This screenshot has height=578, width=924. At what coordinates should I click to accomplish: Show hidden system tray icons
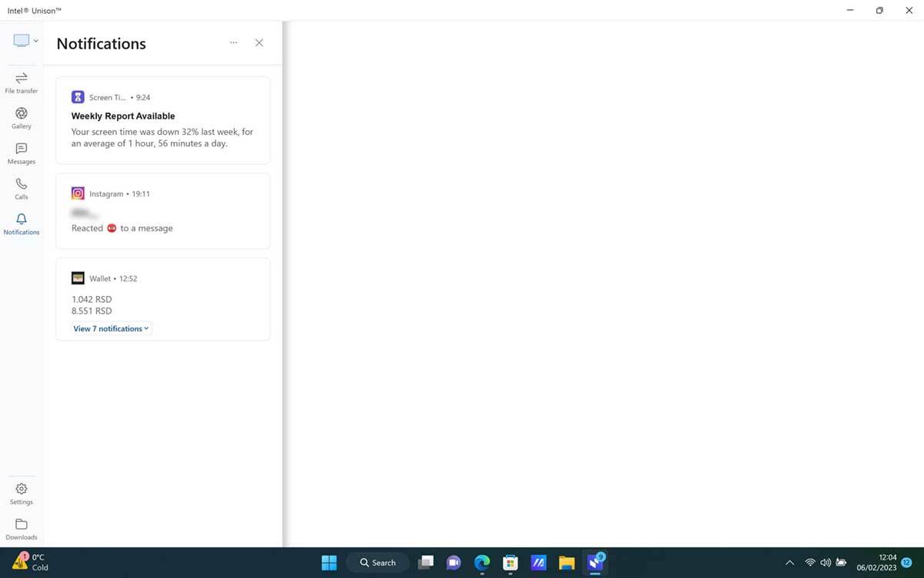(789, 563)
